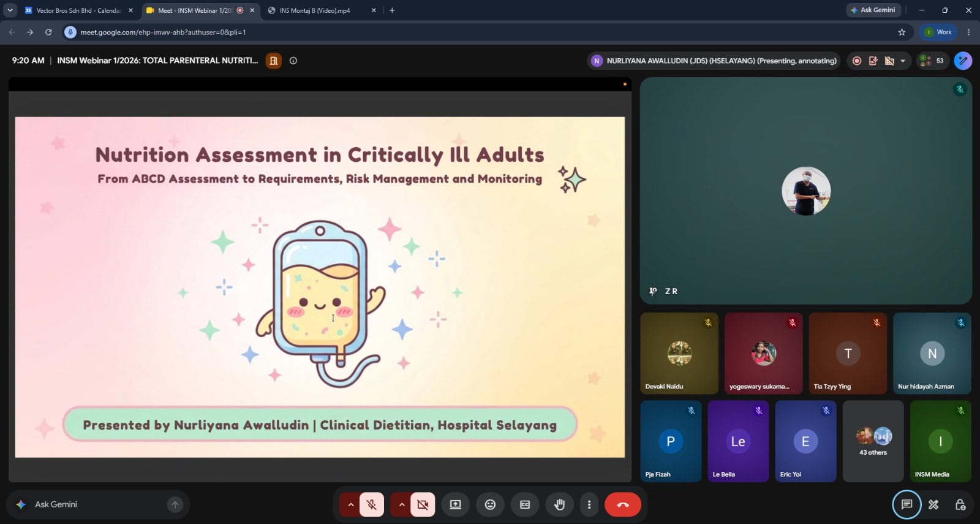Open the breakout room icon beside meeting title
980x524 pixels.
coord(274,61)
